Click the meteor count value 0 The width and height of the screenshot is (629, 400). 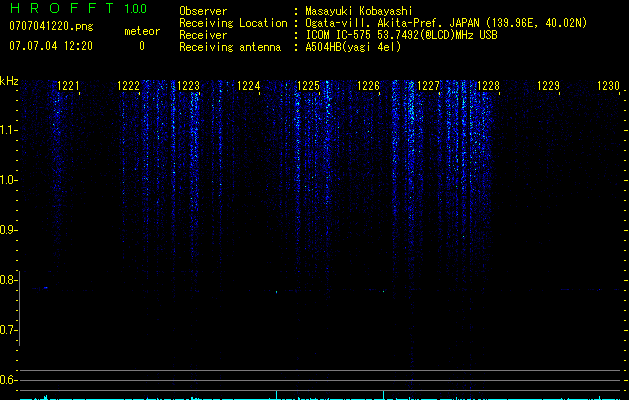142,46
